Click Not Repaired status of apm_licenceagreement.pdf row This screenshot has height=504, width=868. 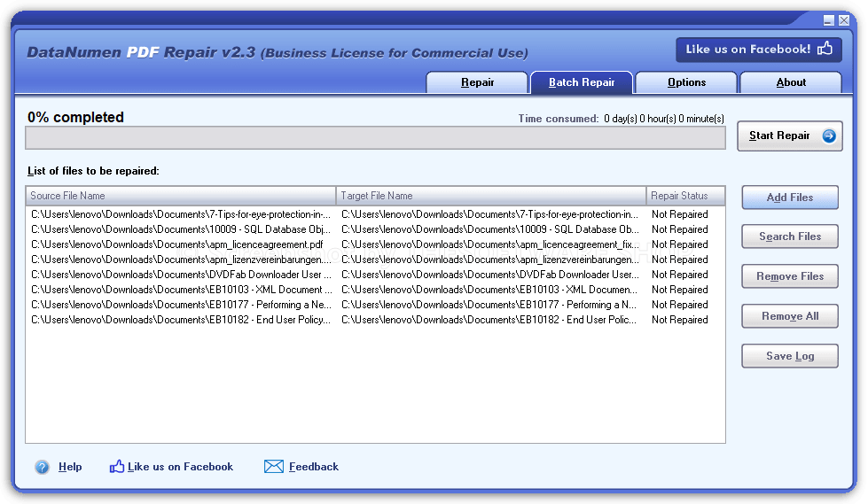point(680,244)
